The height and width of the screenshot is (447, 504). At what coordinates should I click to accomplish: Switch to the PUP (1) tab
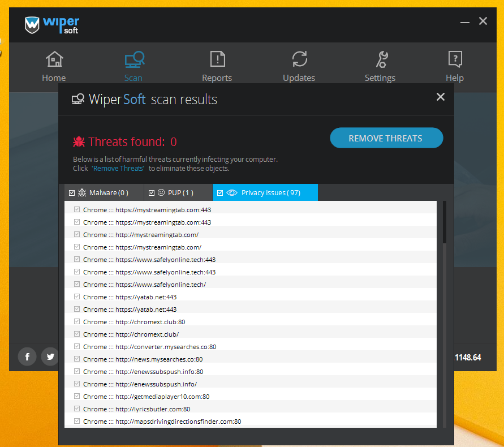coord(178,192)
